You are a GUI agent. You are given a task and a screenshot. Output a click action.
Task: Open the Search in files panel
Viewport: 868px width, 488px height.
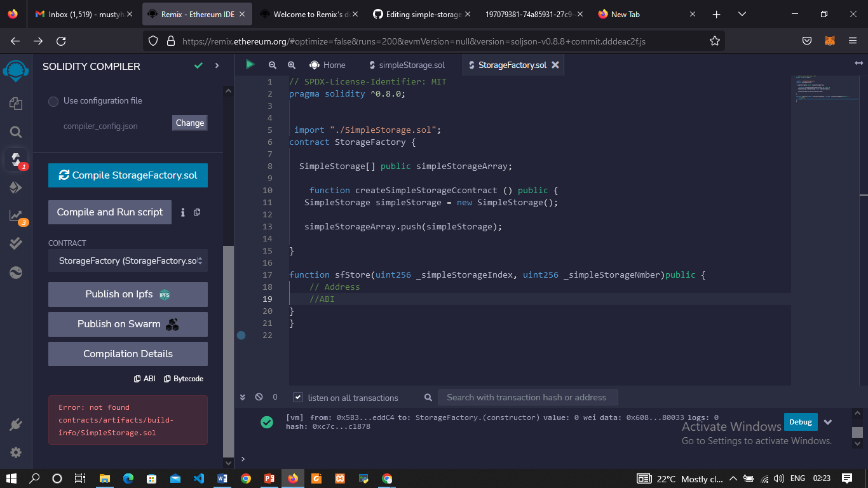(16, 132)
